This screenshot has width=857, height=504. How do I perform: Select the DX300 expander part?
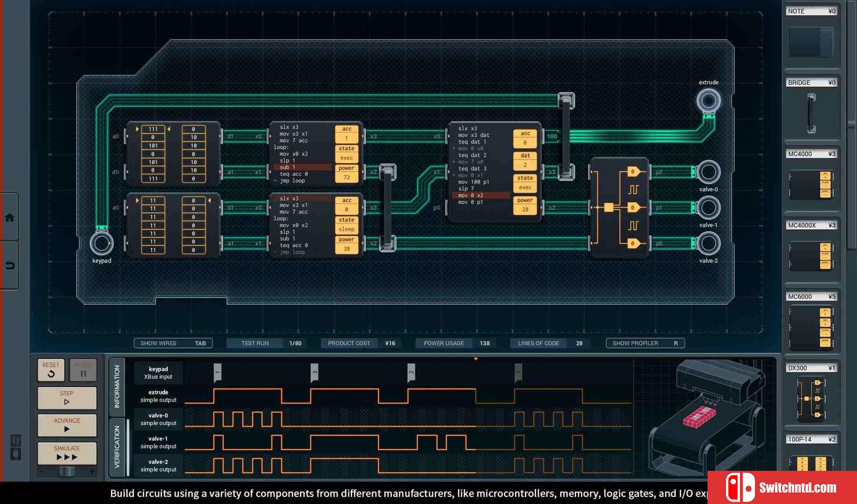click(x=811, y=399)
